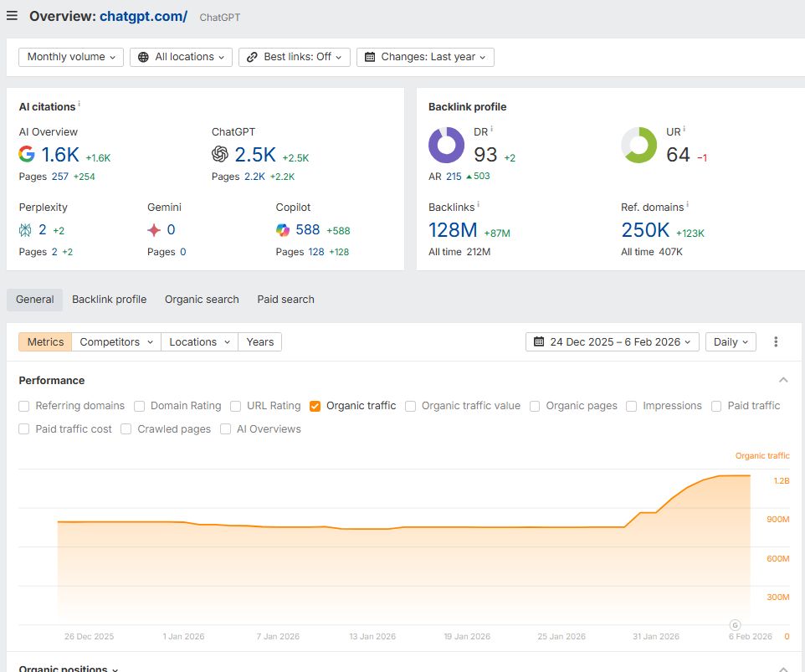Click the AI citations info icon
805x672 pixels.
[79, 105]
